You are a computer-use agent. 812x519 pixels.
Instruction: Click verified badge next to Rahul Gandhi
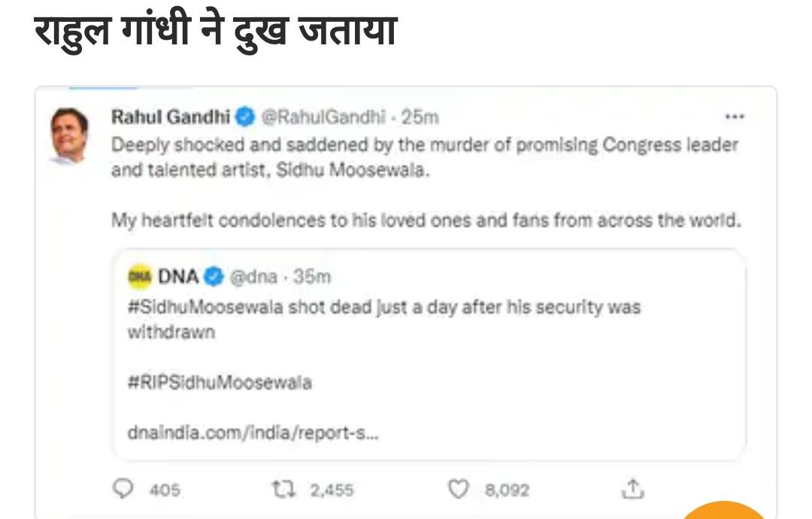pos(244,117)
